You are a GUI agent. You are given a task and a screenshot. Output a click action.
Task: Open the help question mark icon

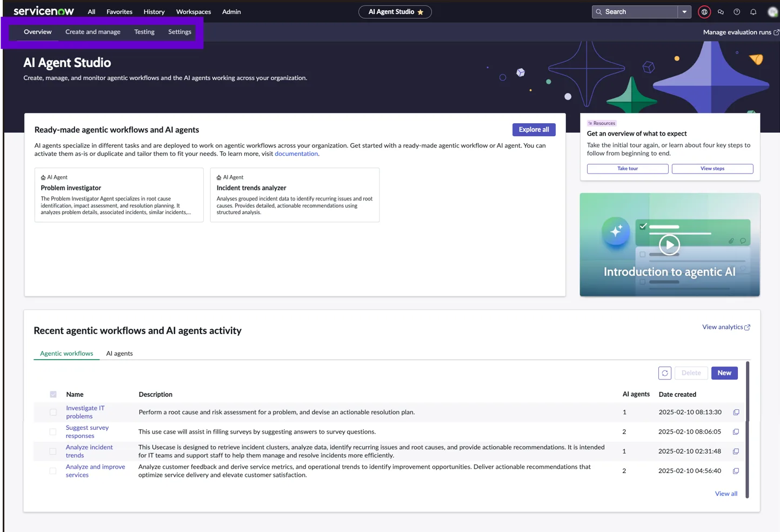click(x=737, y=12)
